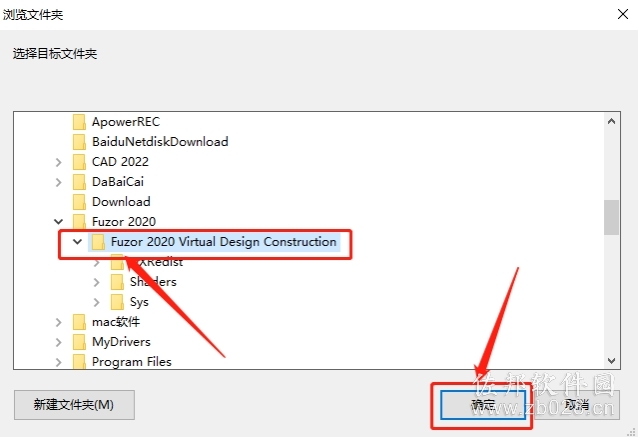Viewport: 638px width, 437px height.
Task: Click the Program Files folder icon
Action: pos(79,361)
